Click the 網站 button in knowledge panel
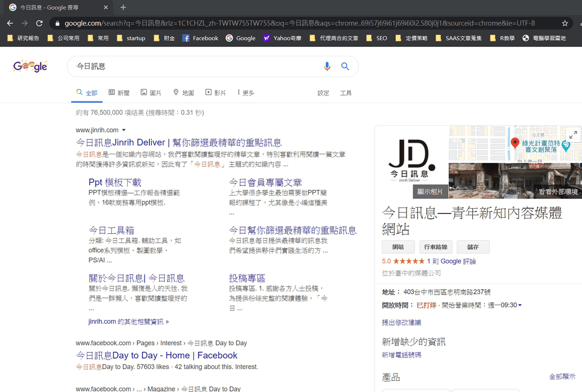Screen dimensions: 582x392 point(398,247)
